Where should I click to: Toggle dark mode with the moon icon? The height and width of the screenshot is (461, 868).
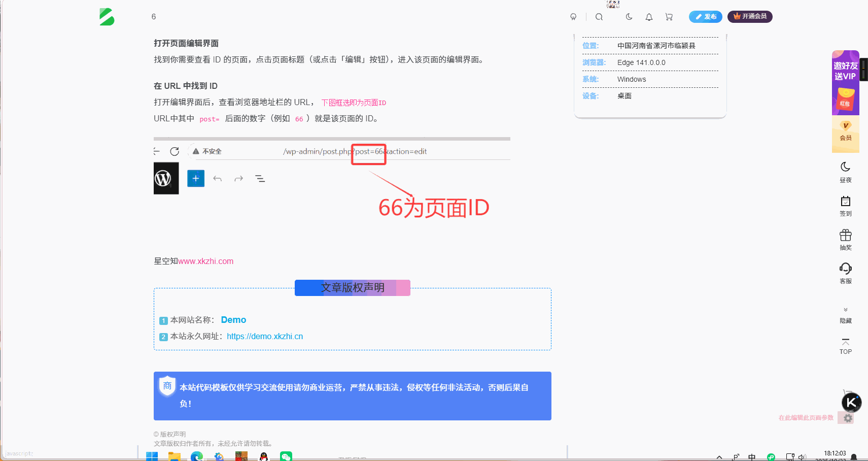(629, 16)
